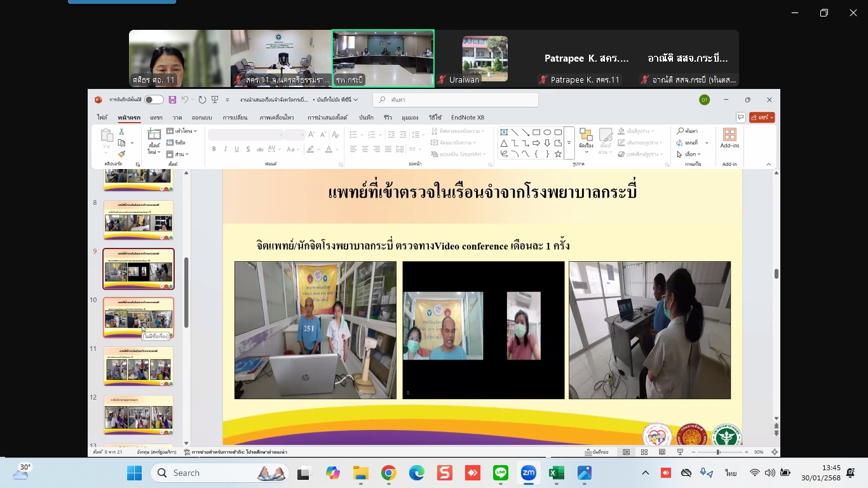This screenshot has width=868, height=488.
Task: Click the Redo circular arrow icon
Action: [202, 100]
